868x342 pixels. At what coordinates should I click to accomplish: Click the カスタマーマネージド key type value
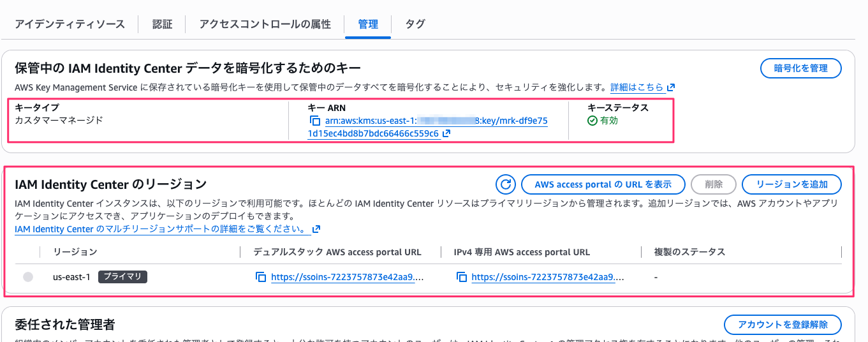point(59,120)
